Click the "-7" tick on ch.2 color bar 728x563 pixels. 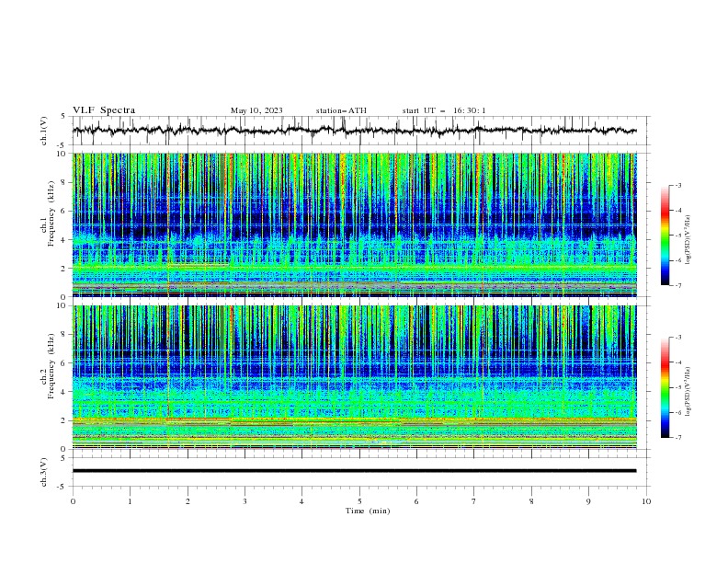click(x=678, y=438)
